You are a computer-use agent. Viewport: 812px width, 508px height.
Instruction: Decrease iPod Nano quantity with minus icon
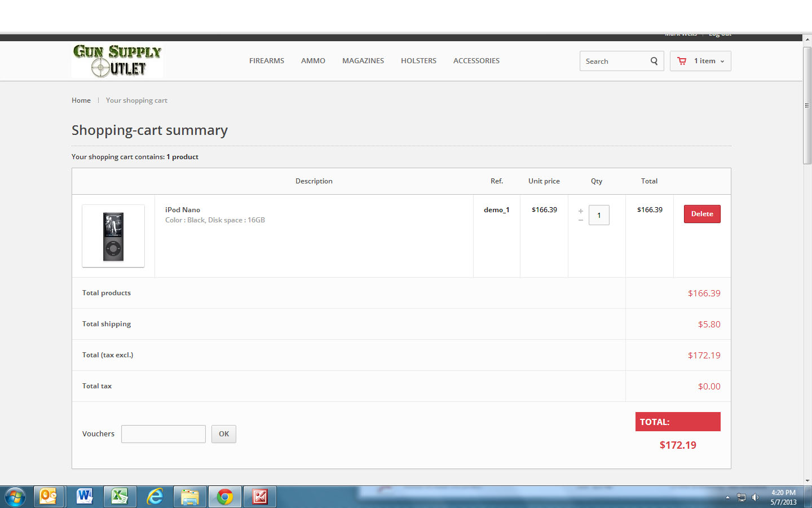[581, 220]
